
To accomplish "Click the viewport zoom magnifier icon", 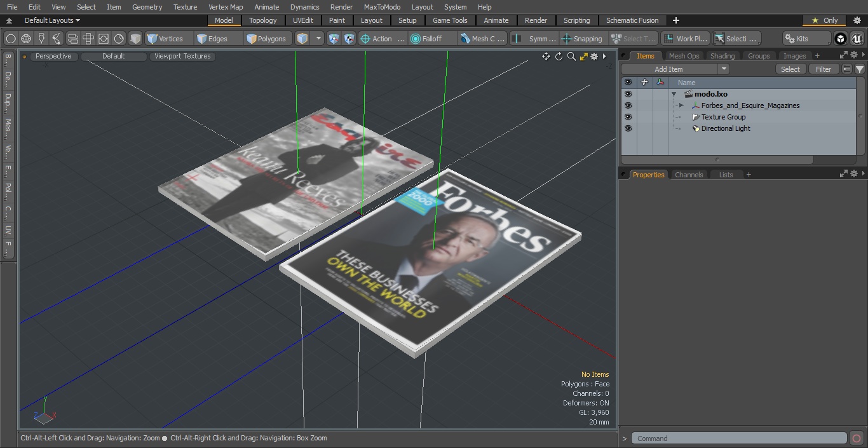I will pyautogui.click(x=571, y=57).
